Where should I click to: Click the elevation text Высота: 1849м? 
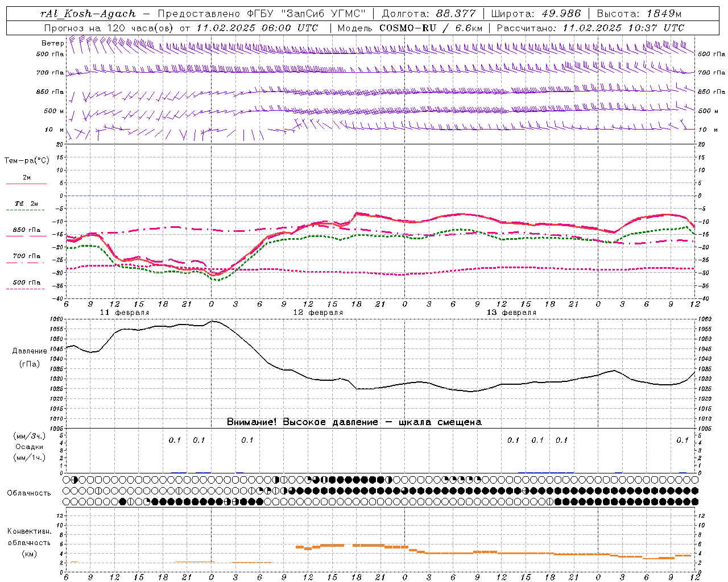(639, 14)
